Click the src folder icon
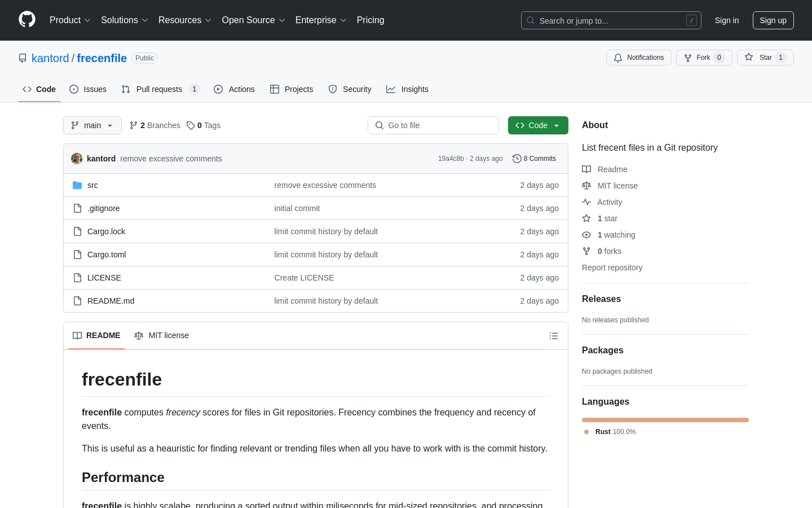The image size is (812, 508). point(77,185)
